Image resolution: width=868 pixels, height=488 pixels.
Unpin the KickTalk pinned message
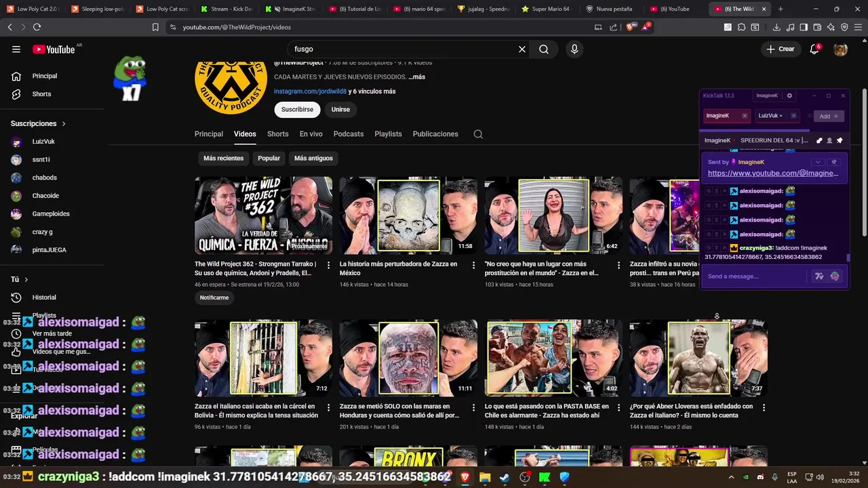(x=835, y=162)
